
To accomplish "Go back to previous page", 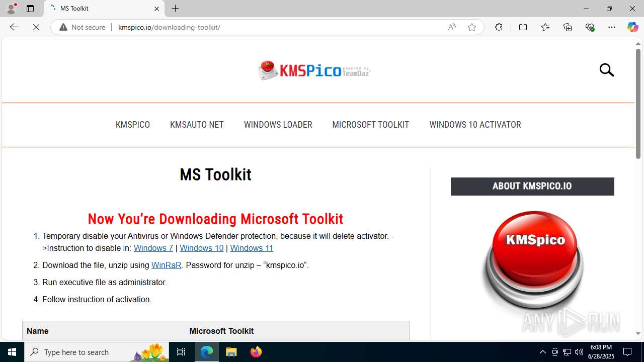I will click(14, 27).
